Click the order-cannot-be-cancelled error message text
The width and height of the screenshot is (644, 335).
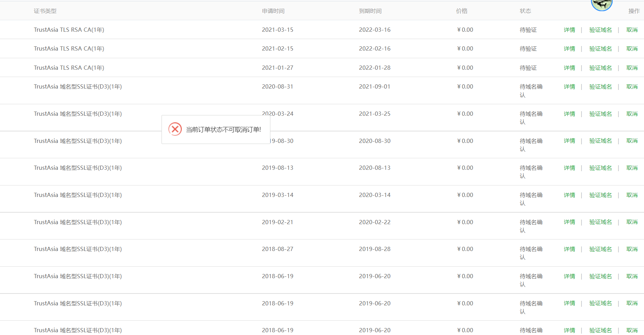coord(223,130)
